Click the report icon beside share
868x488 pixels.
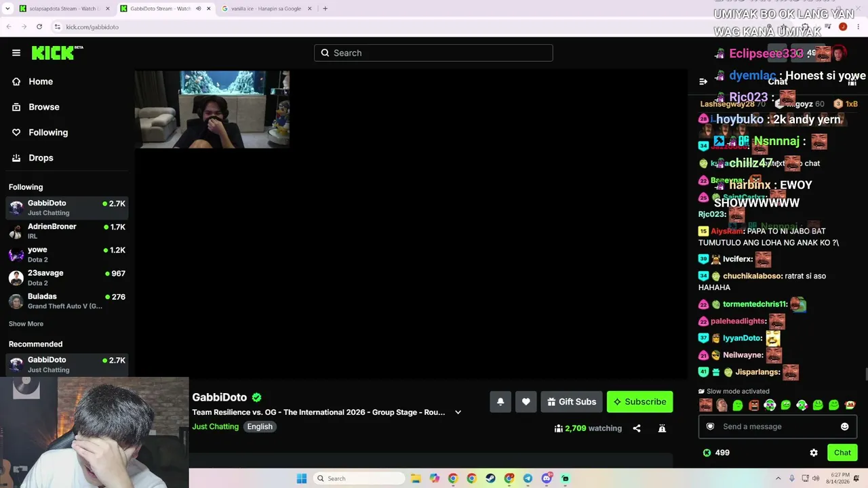coord(662,428)
